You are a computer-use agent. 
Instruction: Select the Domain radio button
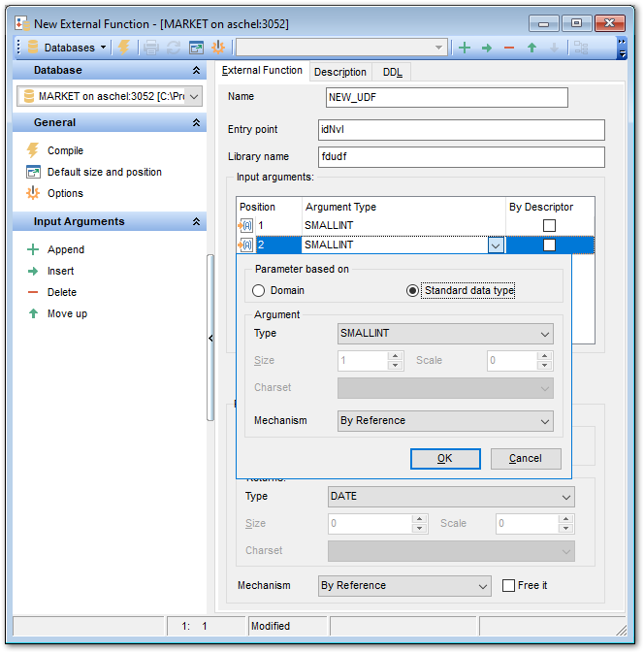tap(259, 290)
